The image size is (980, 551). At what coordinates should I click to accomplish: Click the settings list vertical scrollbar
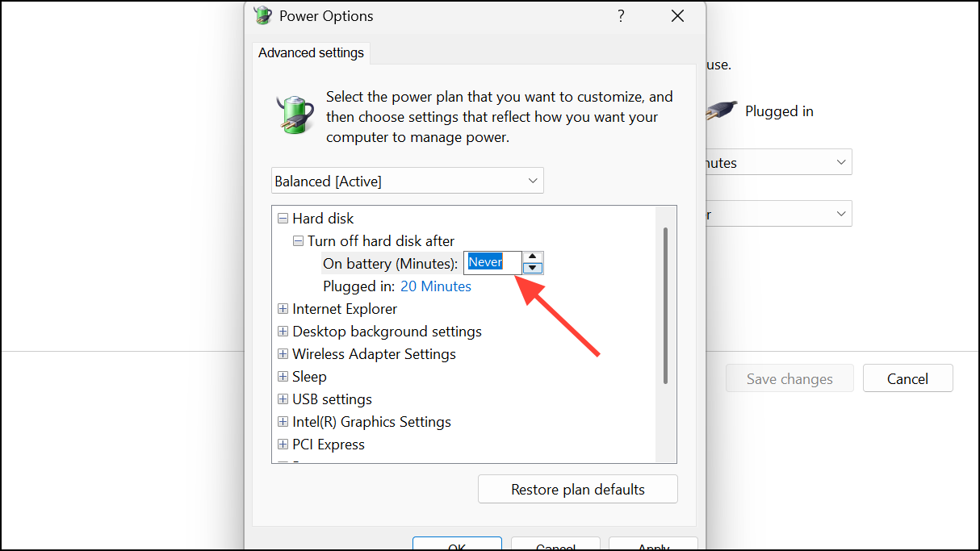coord(665,307)
